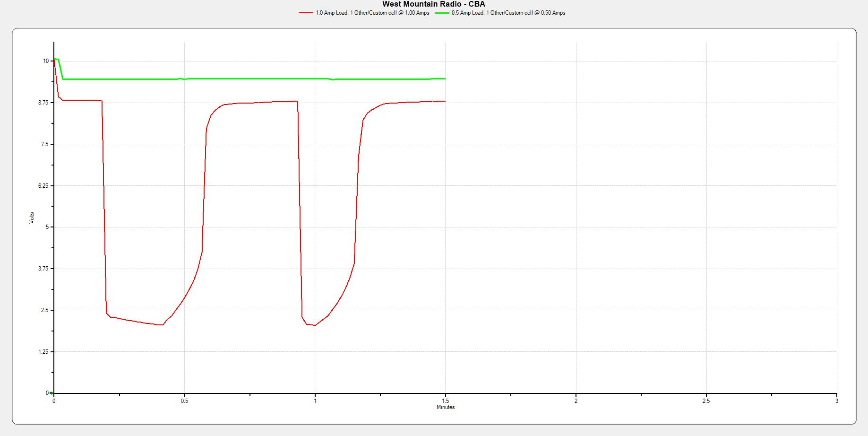868x436 pixels.
Task: Click the green marker at the chart origin
Action: click(51, 393)
